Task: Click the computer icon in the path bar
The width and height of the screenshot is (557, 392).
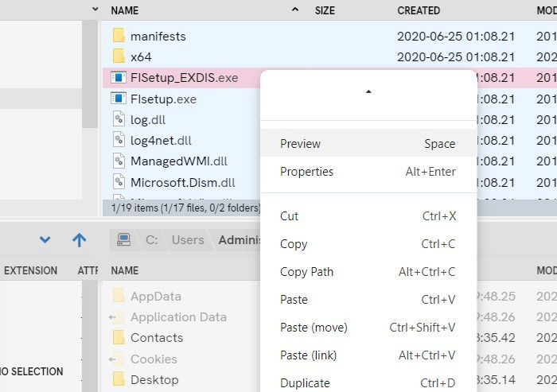Action: [123, 239]
